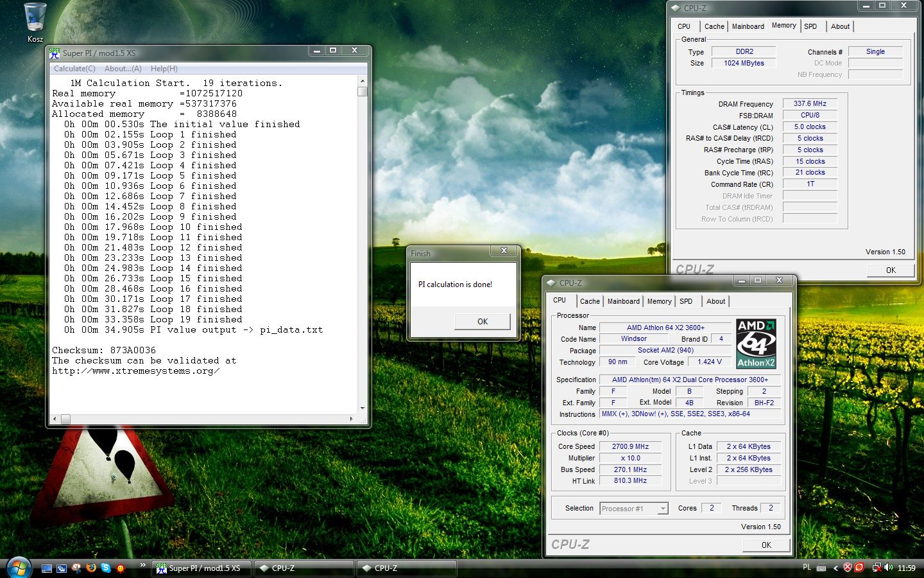Image resolution: width=924 pixels, height=578 pixels.
Task: Select Mainboard tab in CPU-Z processor window
Action: click(623, 301)
